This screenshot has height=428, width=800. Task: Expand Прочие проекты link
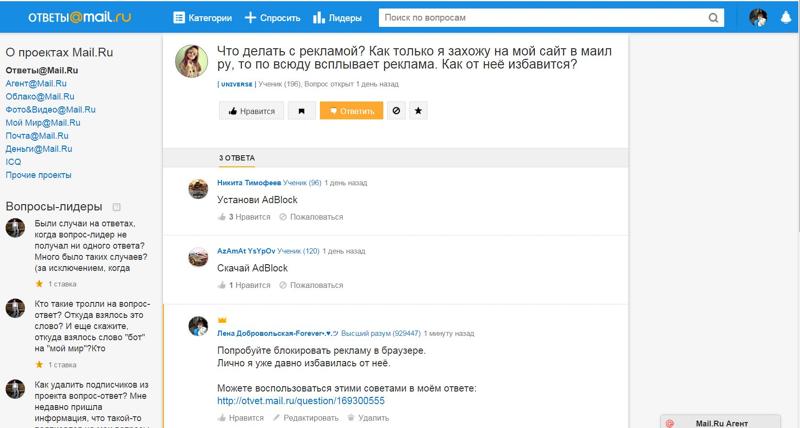coord(38,175)
